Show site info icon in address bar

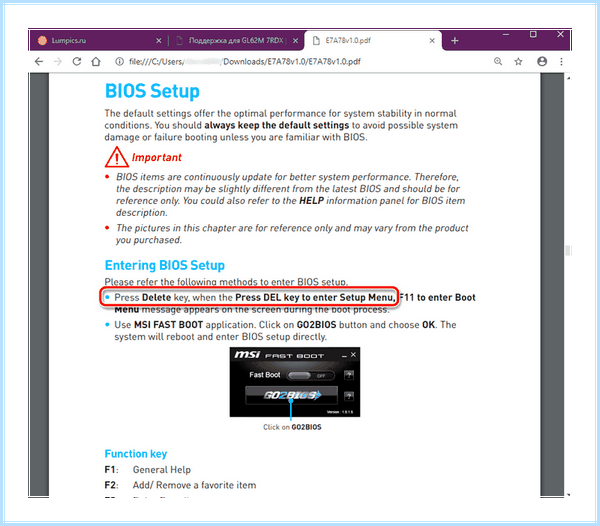pyautogui.click(x=120, y=62)
